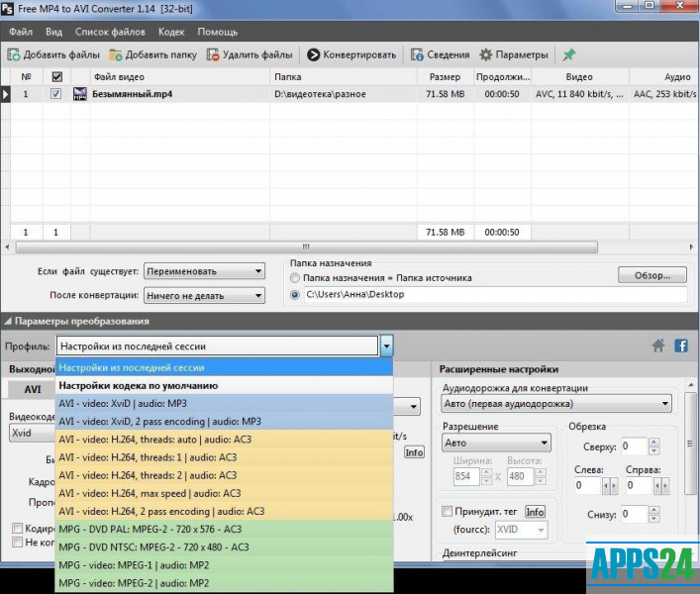Image resolution: width=700 pixels, height=594 pixels.
Task: Open the Кодек menu
Action: click(x=170, y=32)
